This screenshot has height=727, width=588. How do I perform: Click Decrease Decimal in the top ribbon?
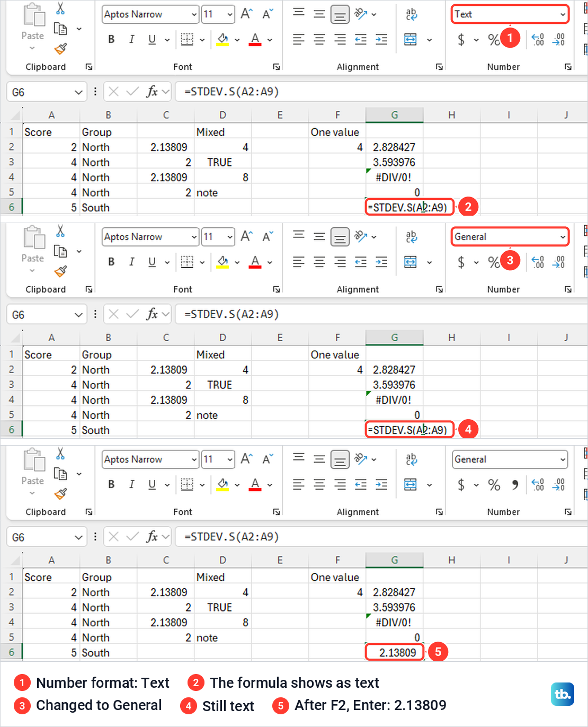[x=559, y=39]
